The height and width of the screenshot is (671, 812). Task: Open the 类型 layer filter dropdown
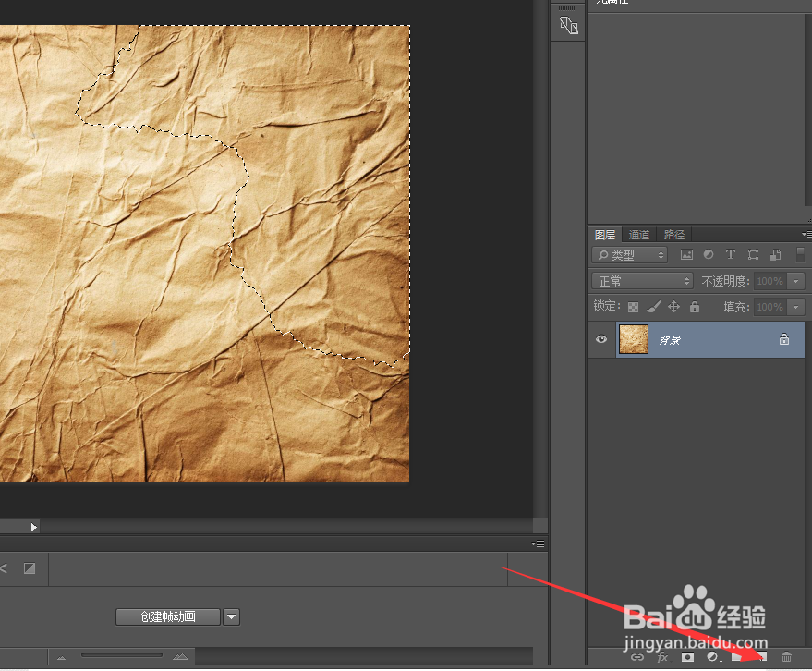click(x=630, y=255)
